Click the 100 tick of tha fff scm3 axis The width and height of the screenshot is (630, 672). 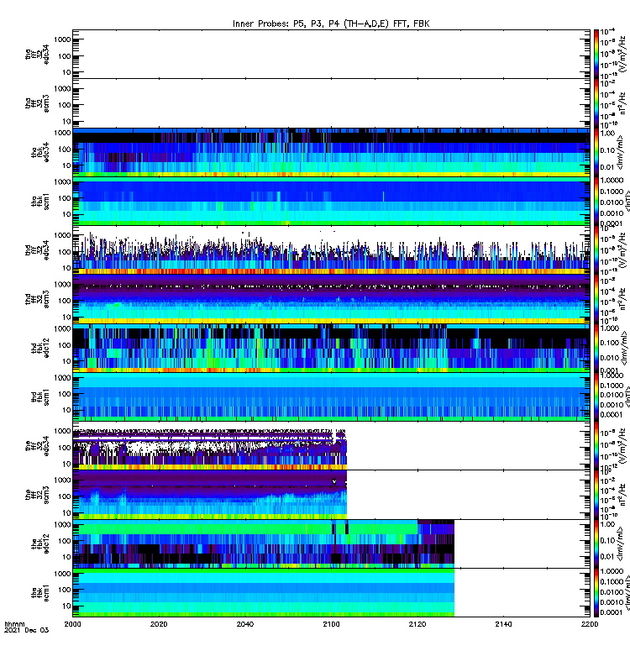tap(65, 105)
